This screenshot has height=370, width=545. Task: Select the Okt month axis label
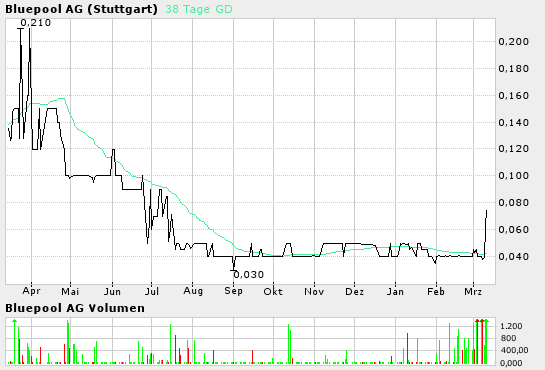[x=273, y=291]
